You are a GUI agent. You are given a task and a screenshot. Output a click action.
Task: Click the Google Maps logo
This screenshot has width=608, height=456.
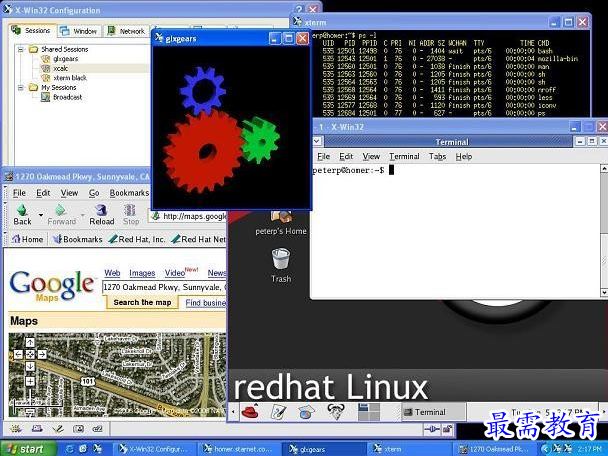[x=52, y=286]
